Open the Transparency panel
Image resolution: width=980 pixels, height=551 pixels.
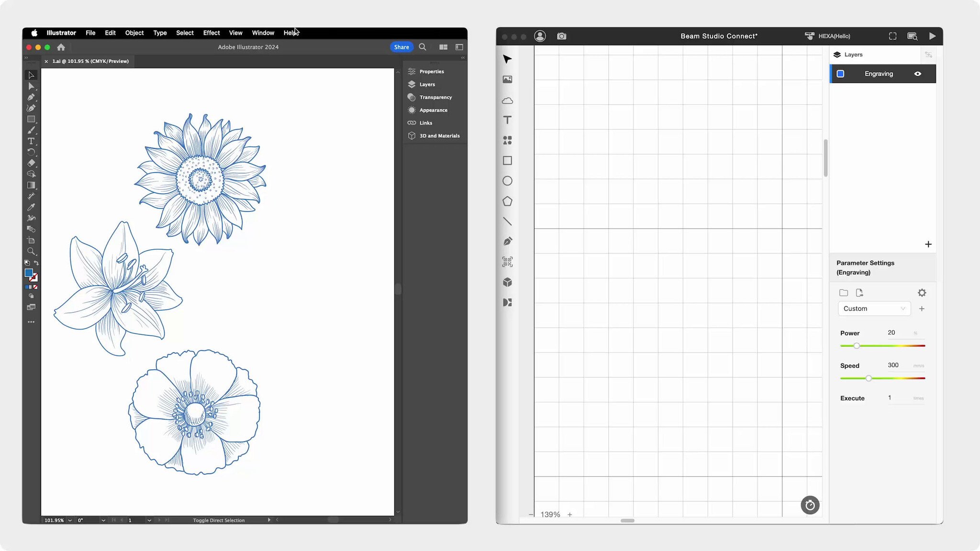(x=435, y=97)
